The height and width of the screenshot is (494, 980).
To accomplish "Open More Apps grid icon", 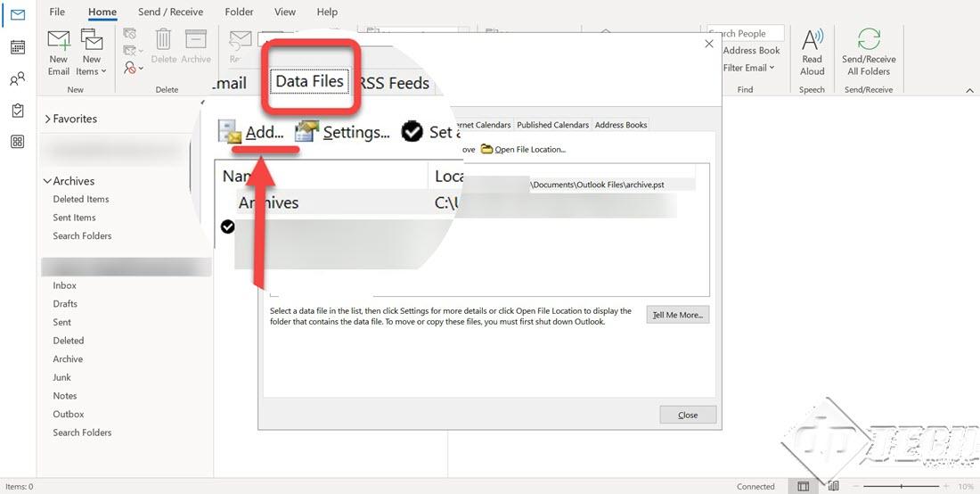I will (17, 142).
